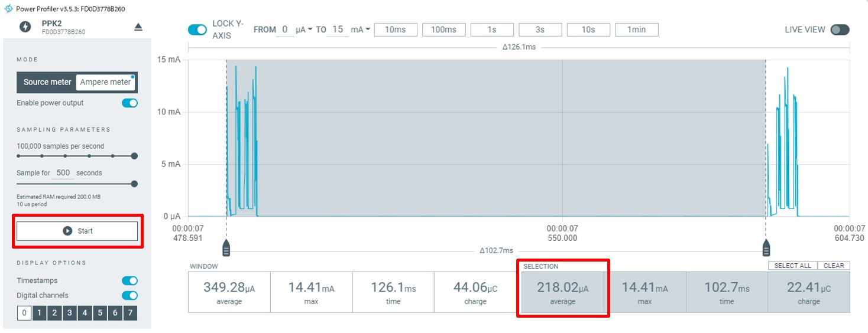Click the samples per second slider handle
The image size is (868, 333).
[x=134, y=156]
